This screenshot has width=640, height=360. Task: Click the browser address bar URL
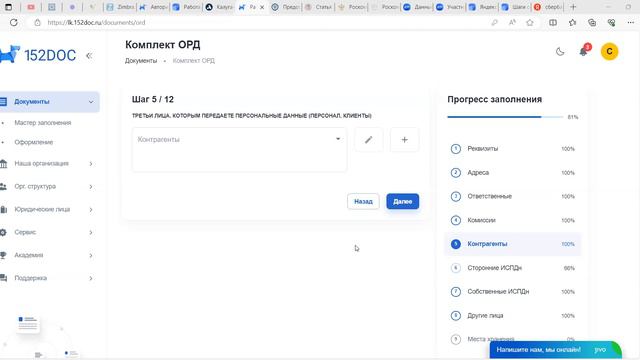[96, 22]
